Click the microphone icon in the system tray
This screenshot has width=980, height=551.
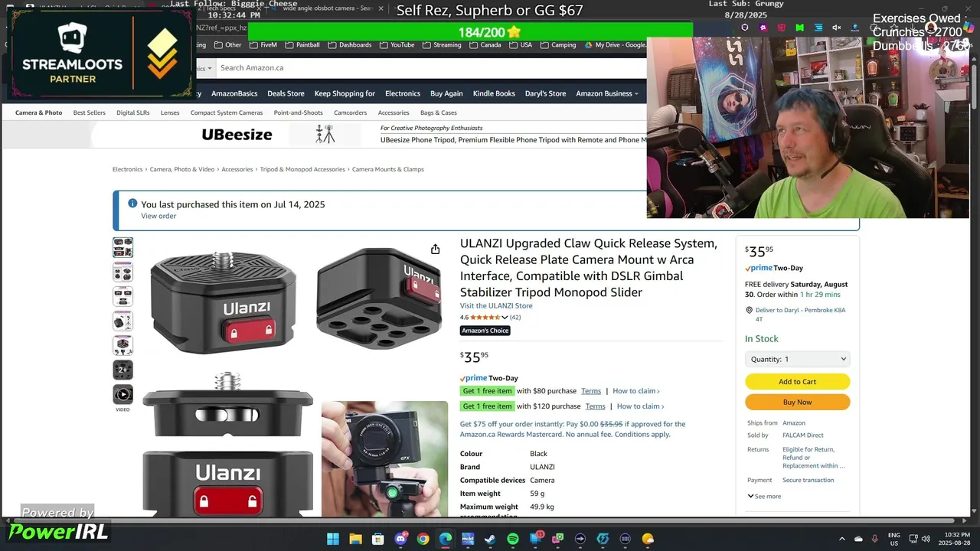[x=874, y=539]
